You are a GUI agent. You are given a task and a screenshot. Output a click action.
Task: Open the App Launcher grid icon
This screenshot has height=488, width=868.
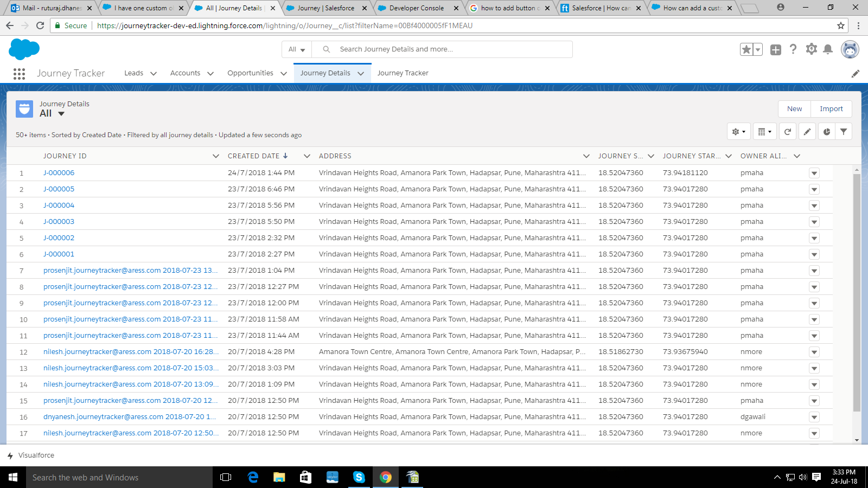click(19, 74)
